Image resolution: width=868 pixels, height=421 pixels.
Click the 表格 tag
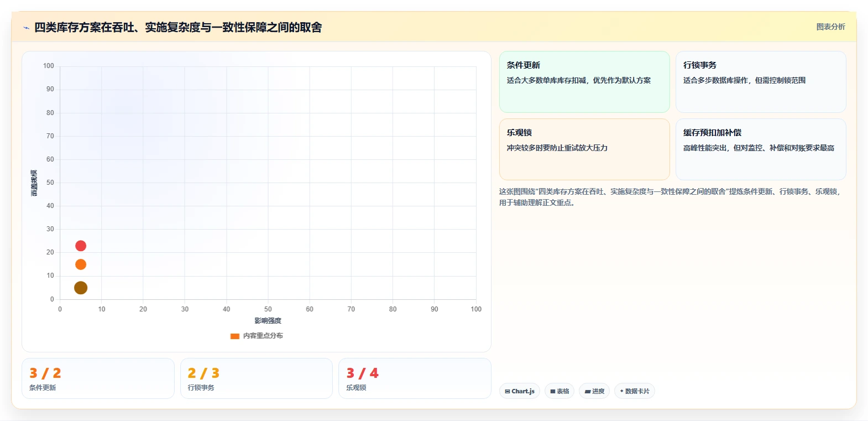(x=560, y=391)
